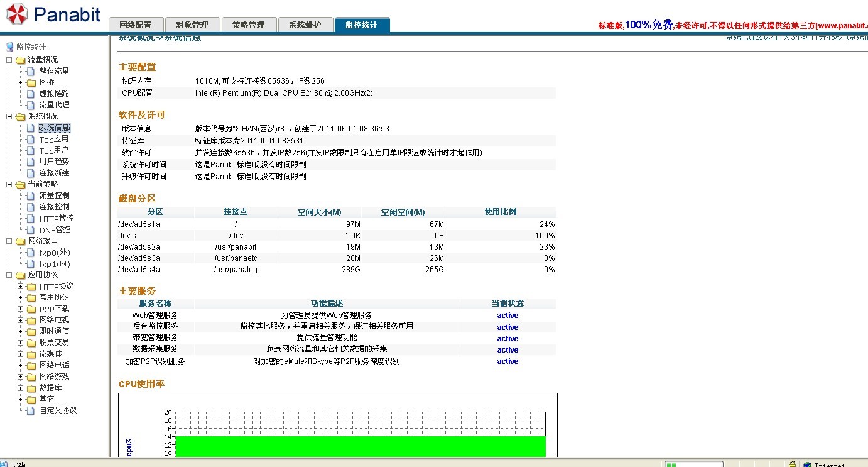
Task: Click the page icon beside Top应用
Action: click(31, 139)
